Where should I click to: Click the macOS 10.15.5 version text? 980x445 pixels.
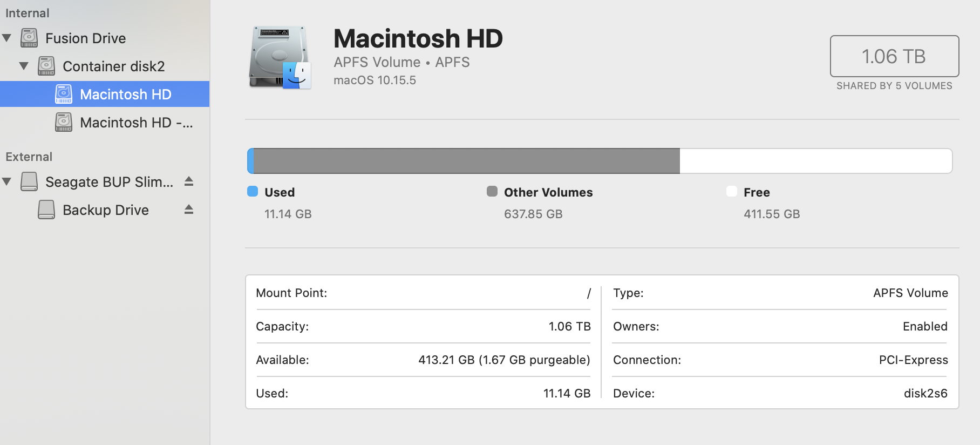(x=375, y=80)
